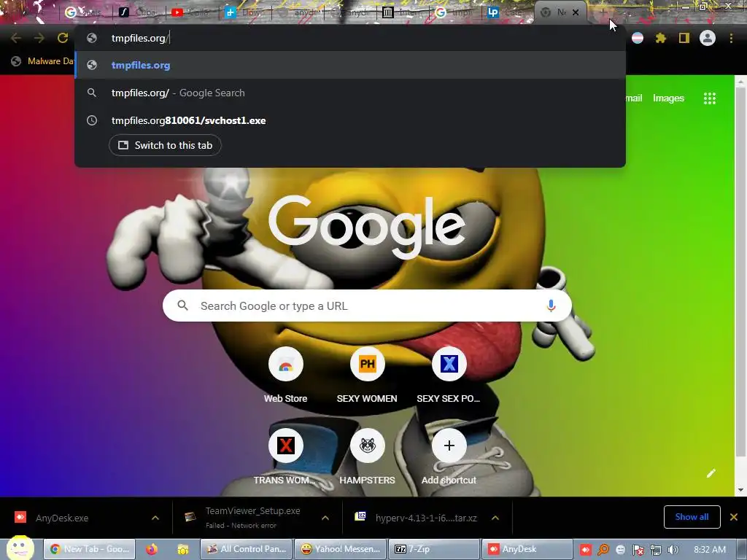This screenshot has height=560, width=747.
Task: Open the red X icon shortcut
Action: (x=285, y=446)
